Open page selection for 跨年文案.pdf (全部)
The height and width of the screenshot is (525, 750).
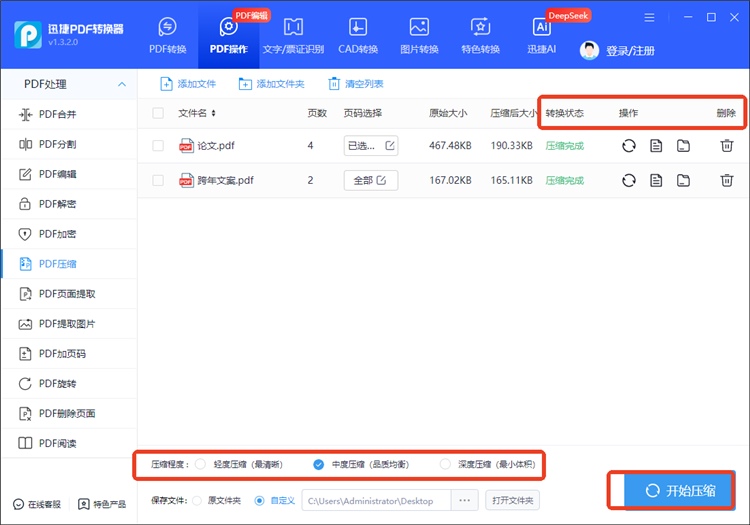370,181
